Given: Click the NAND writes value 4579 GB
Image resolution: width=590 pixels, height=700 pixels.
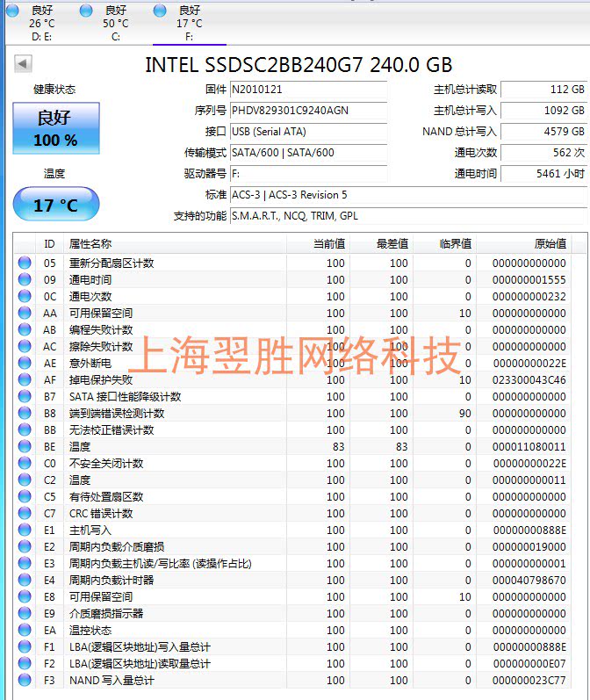Looking at the screenshot, I should (x=543, y=131).
